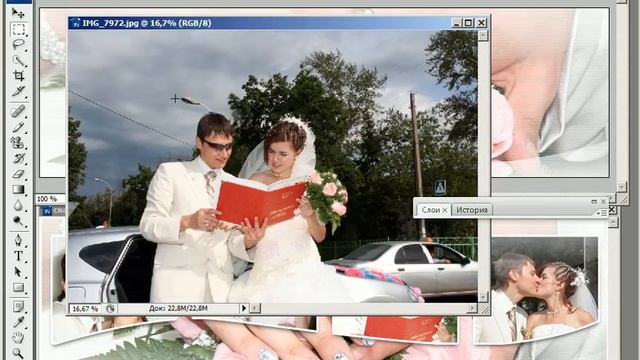Click the scroll down arrow of IMG_7972.jpg window
The width and height of the screenshot is (640, 360).
pyautogui.click(x=483, y=297)
